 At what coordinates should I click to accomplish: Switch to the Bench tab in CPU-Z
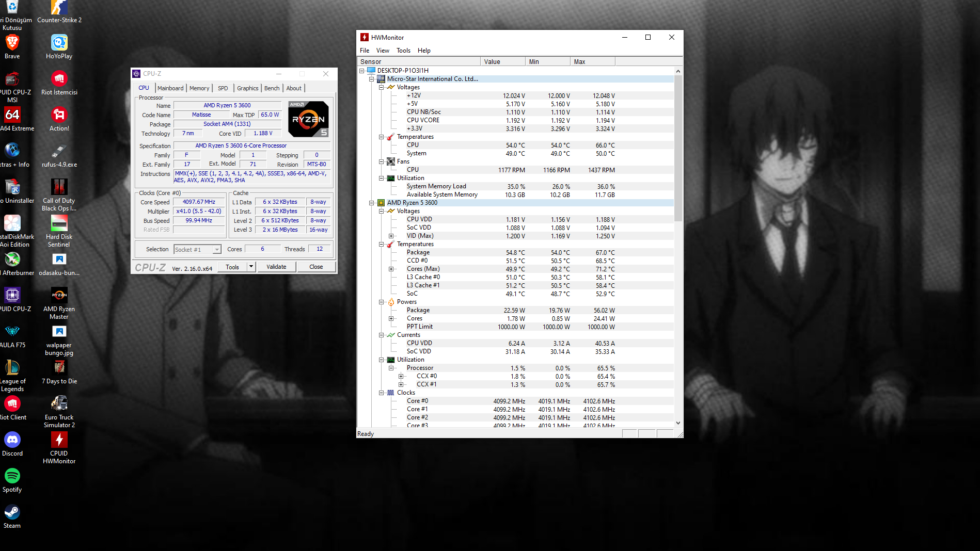click(272, 88)
